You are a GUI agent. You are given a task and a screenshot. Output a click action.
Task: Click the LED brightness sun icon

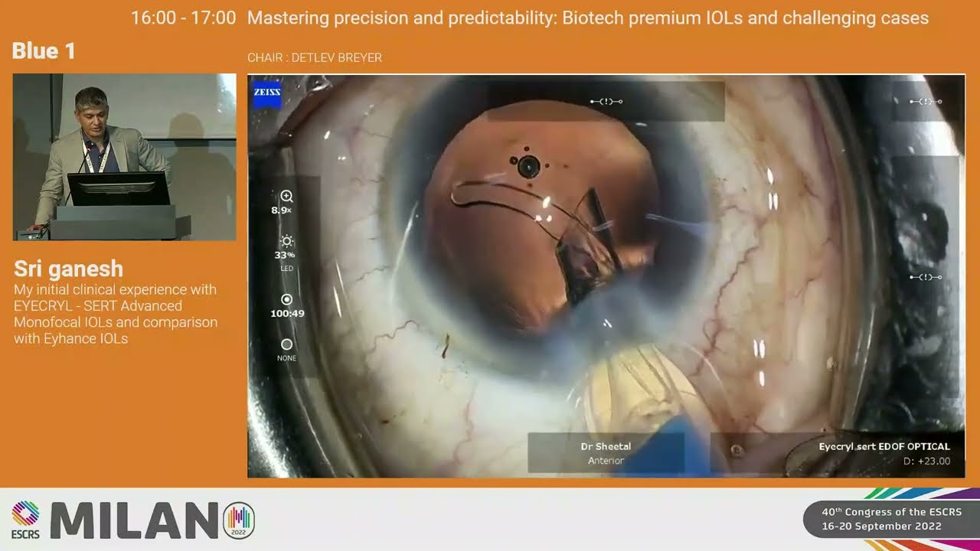(x=286, y=241)
